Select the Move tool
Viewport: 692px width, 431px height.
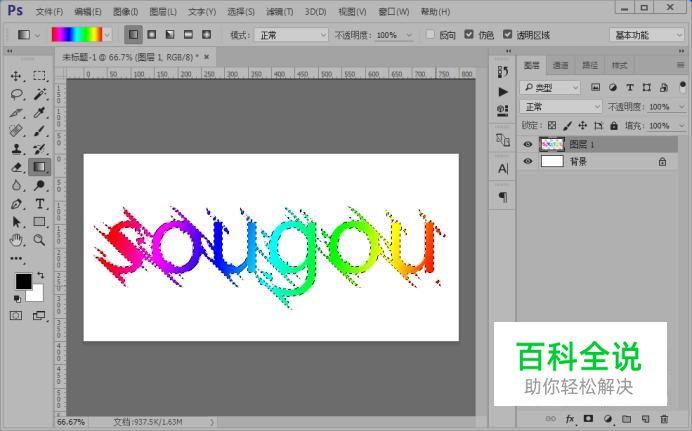point(16,76)
